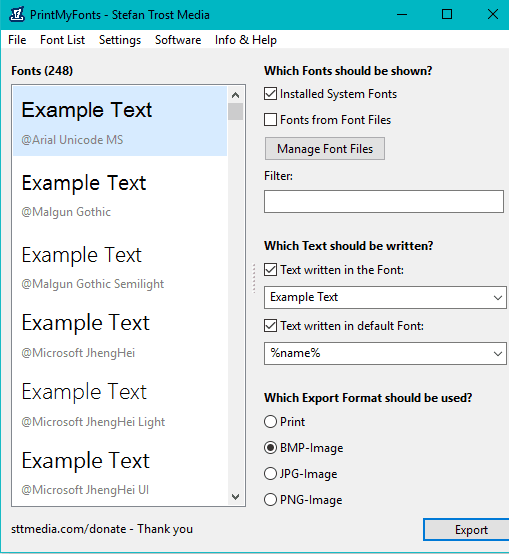The height and width of the screenshot is (554, 509).
Task: Select the @Microsoft JhengHei Light font entry
Action: (x=120, y=402)
